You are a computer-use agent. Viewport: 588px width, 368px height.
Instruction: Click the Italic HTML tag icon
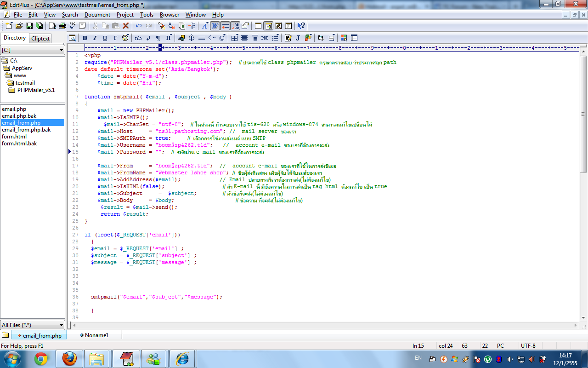[x=95, y=38]
